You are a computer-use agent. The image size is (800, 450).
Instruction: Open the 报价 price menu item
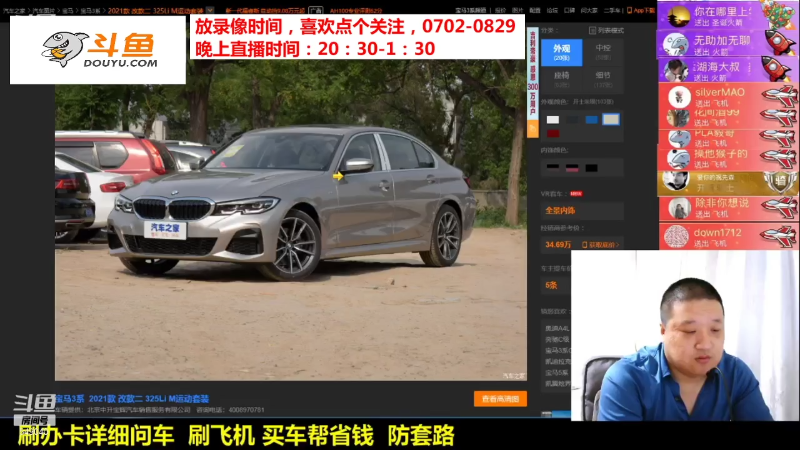501,10
